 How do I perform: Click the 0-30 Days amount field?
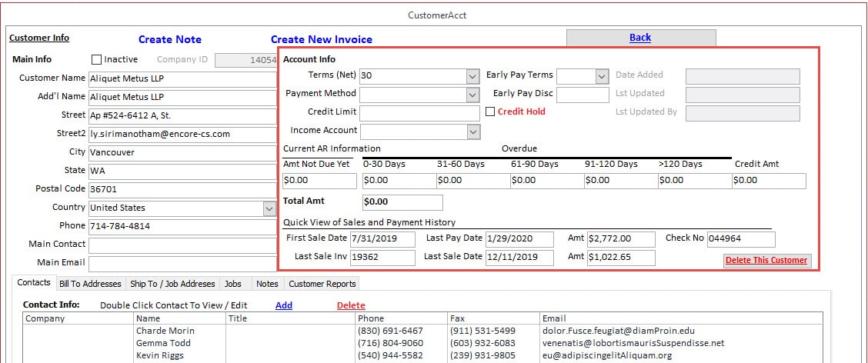click(399, 181)
